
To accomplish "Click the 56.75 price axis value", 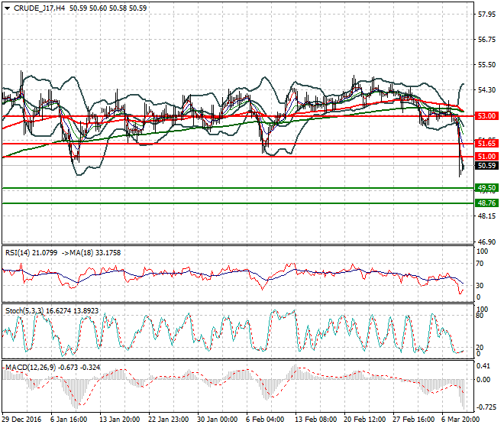I will point(487,39).
